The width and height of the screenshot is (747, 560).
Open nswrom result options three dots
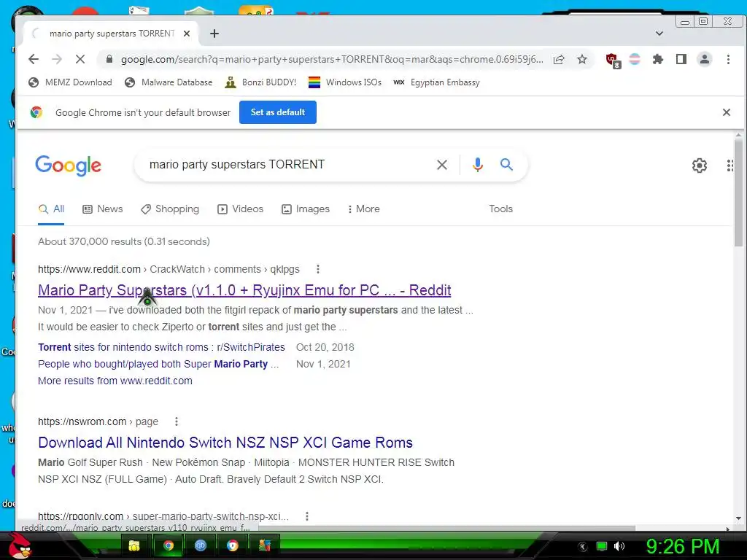click(177, 421)
